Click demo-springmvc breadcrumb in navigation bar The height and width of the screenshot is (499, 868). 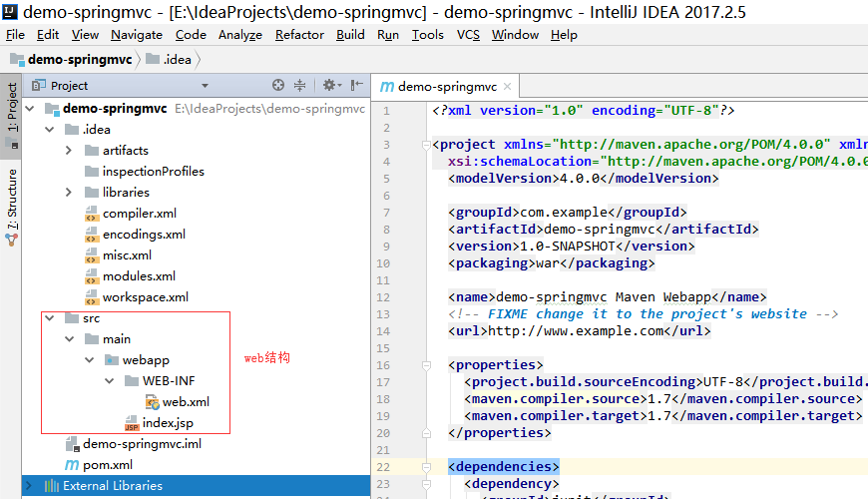click(x=72, y=59)
